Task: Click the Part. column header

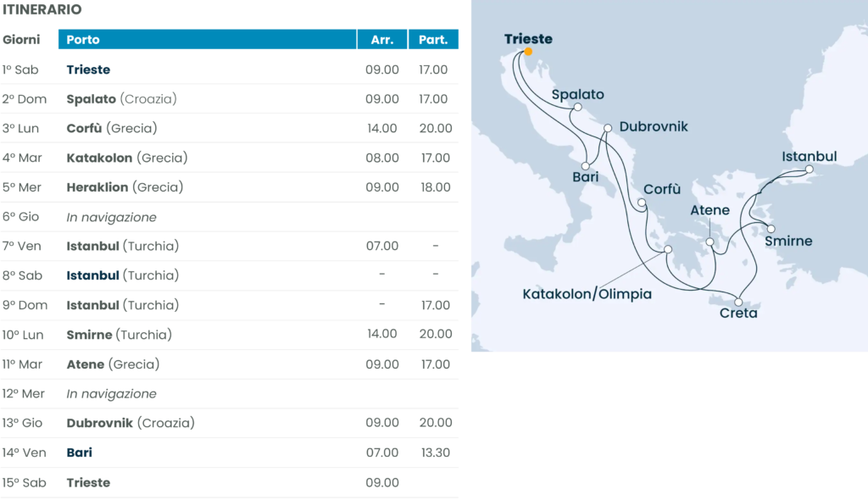Action: point(433,39)
